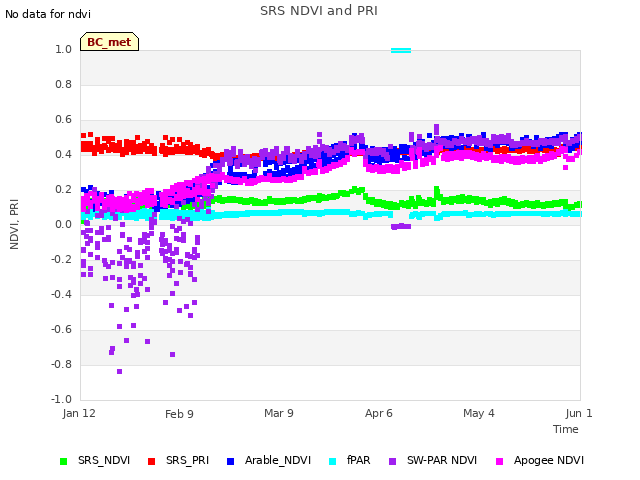The image size is (640, 480).
Task: Click the 0.6 y-axis tick label
Action: 64,120
